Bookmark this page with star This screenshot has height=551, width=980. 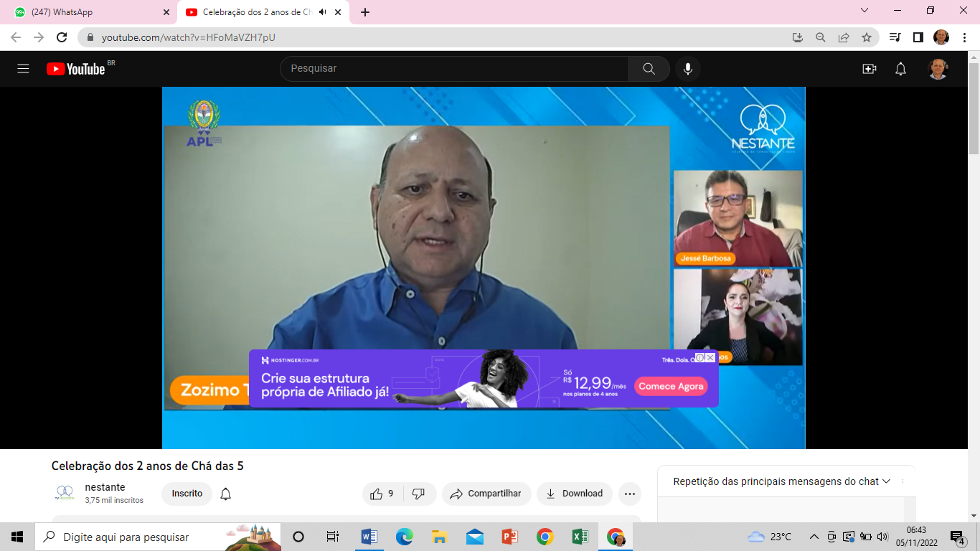pyautogui.click(x=867, y=37)
